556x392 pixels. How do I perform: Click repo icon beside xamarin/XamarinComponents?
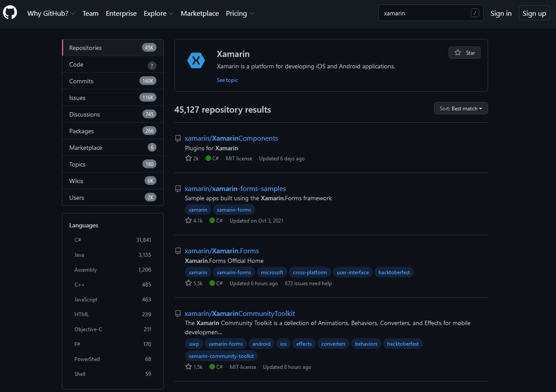(178, 138)
